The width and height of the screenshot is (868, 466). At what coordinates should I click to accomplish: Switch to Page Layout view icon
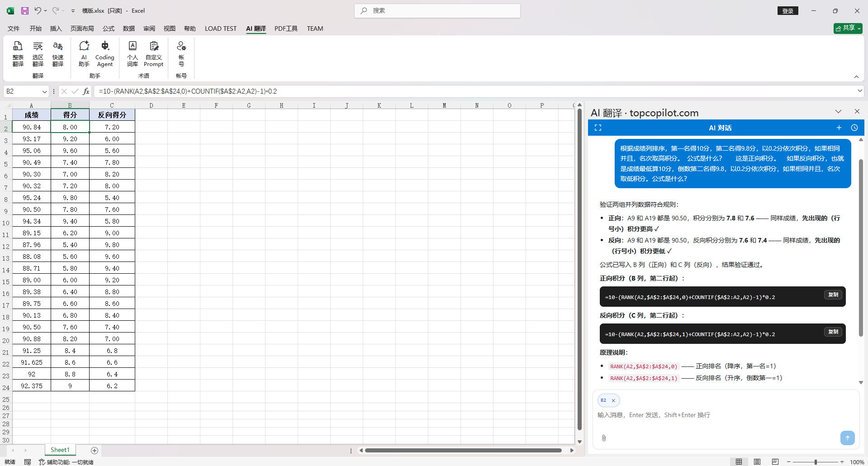coord(757,461)
